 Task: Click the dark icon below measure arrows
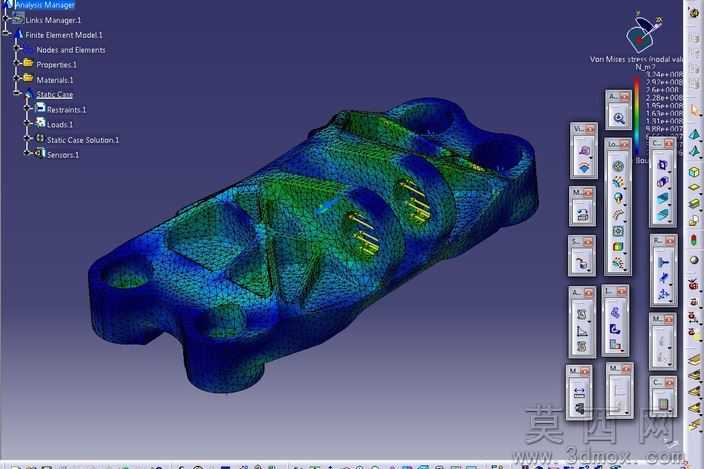point(579,408)
